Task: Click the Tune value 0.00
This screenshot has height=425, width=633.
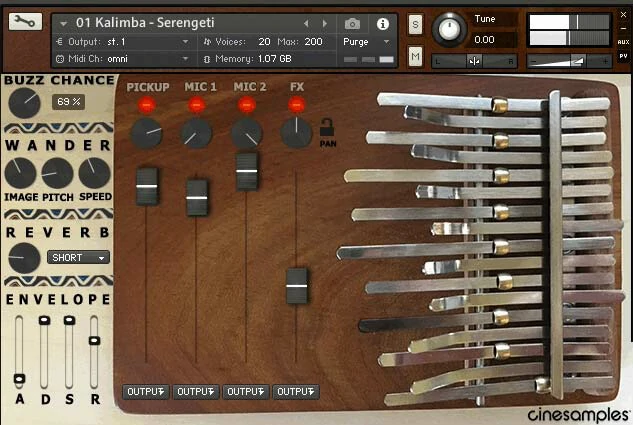Action: coord(484,40)
